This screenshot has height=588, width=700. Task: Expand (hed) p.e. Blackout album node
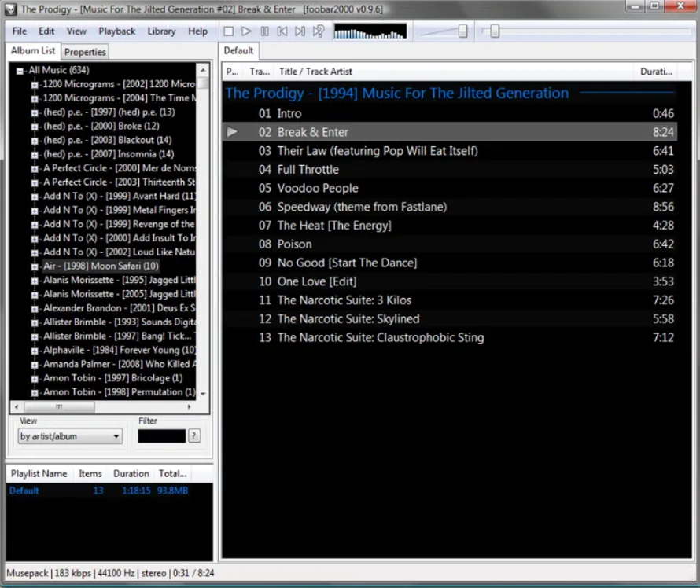pos(35,141)
